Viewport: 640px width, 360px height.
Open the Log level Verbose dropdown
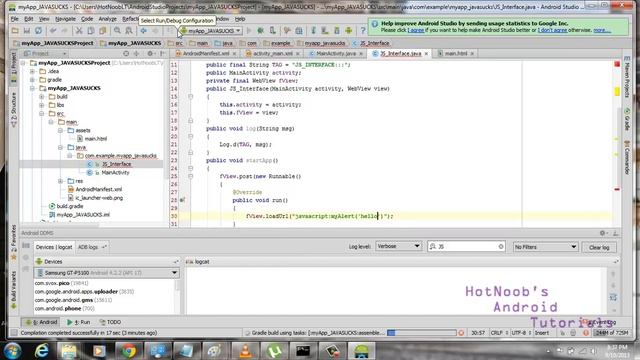click(398, 247)
